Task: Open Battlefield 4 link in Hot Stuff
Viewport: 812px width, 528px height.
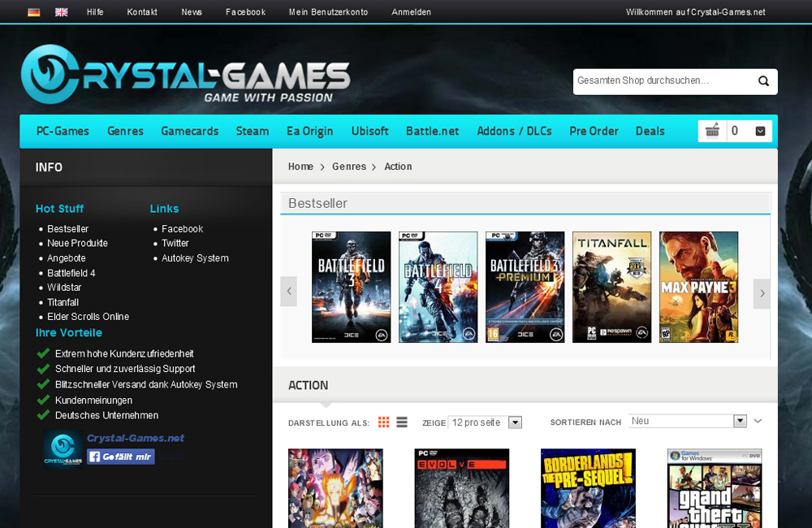Action: point(71,273)
